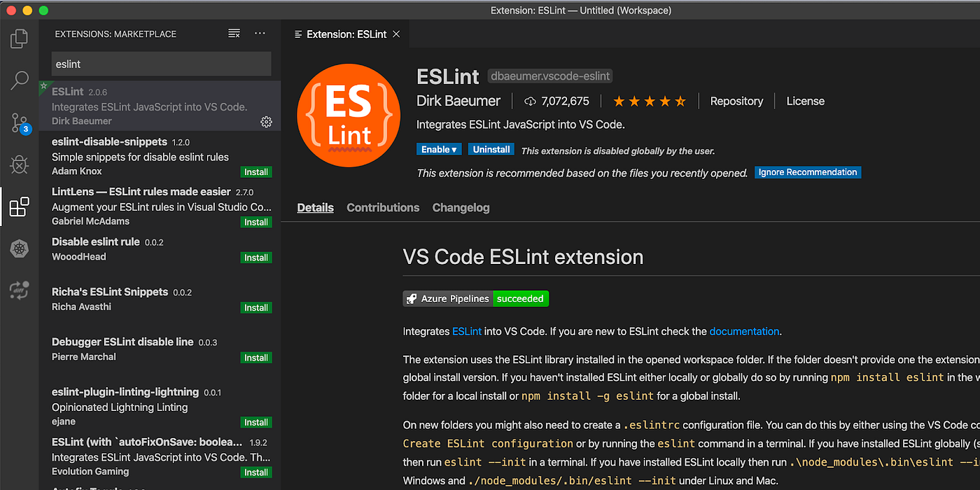Screen dimensions: 980x490
Task: Select ESLint 2.0.6 in results list
Action: tap(160, 106)
